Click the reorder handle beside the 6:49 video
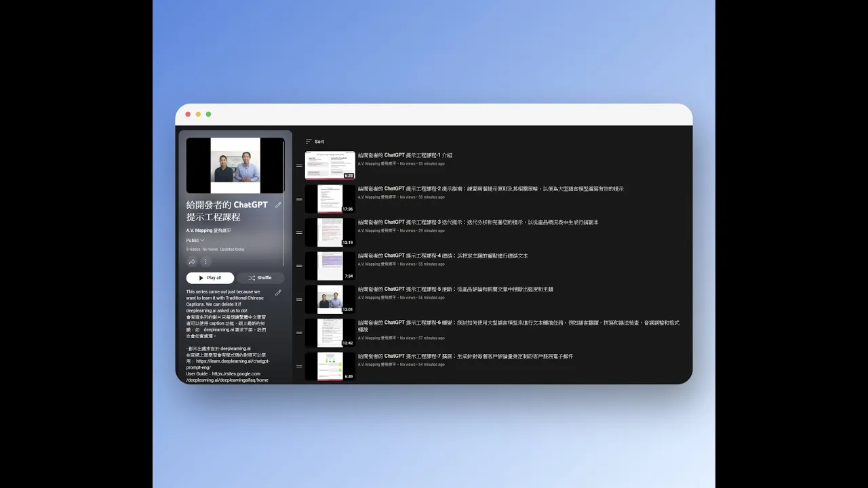The image size is (868, 488). pos(299,367)
